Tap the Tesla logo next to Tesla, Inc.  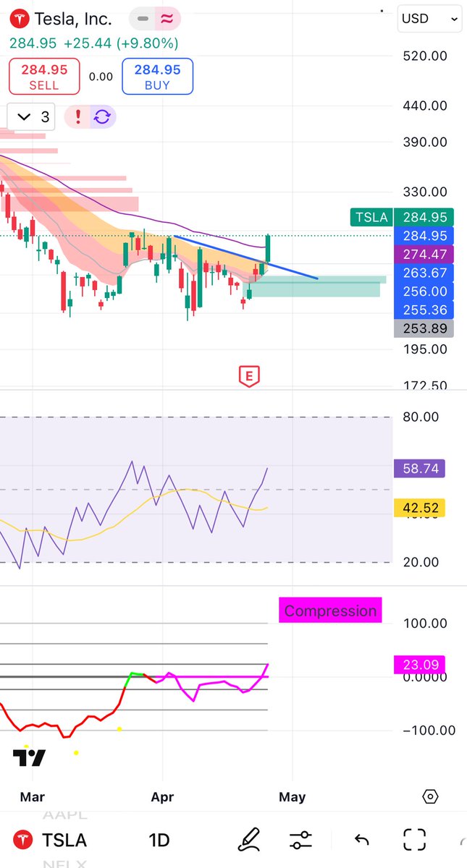coord(20,19)
